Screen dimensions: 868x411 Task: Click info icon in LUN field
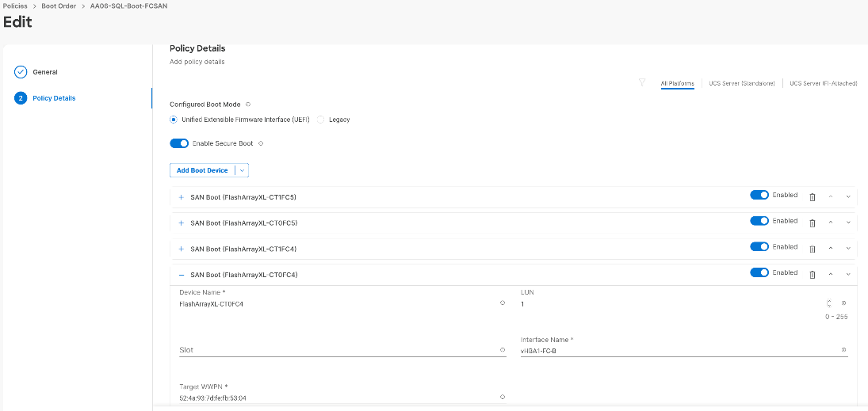point(843,303)
